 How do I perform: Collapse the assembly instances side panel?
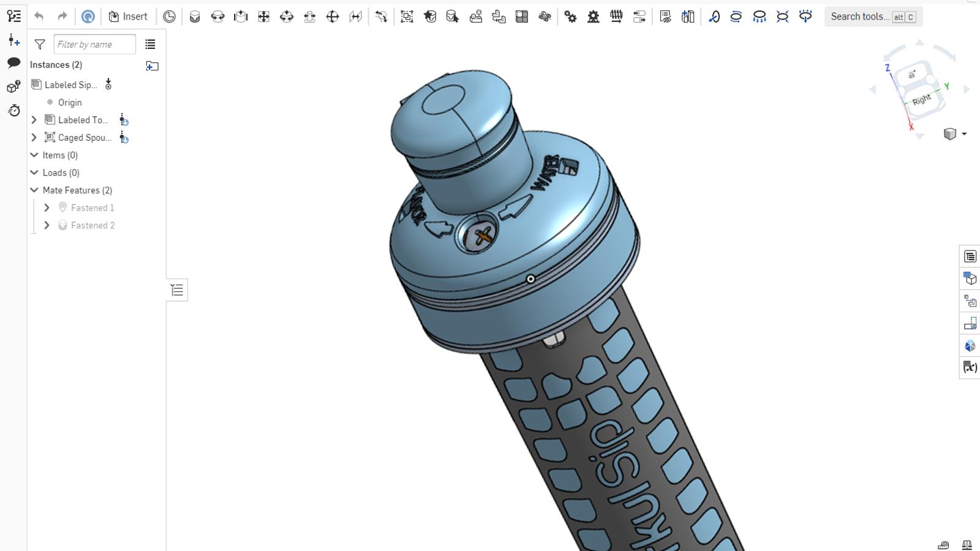click(176, 290)
